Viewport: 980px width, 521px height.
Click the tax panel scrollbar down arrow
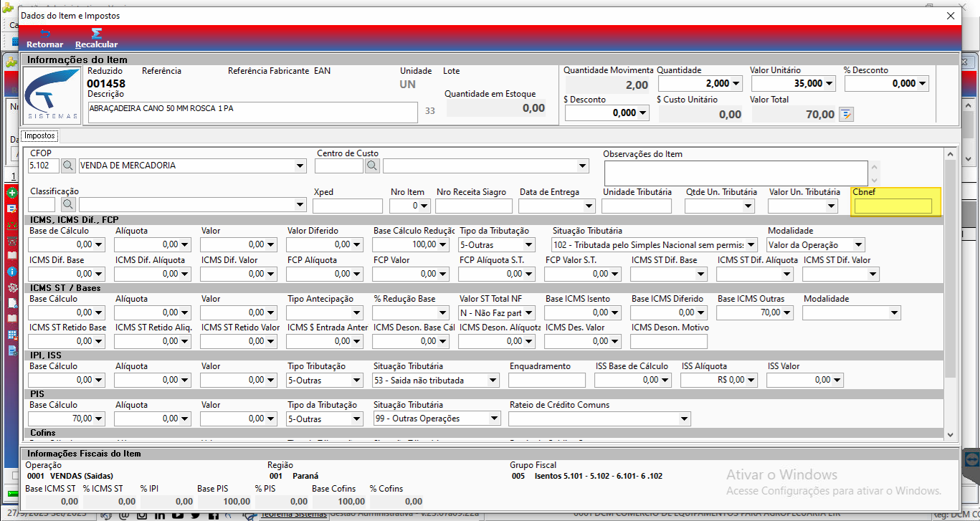click(951, 434)
